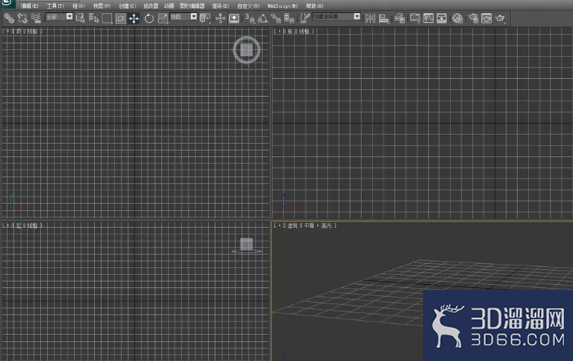Viewport: 573px width, 361px height.
Task: Click the Render Production teapot icon
Action: point(500,18)
